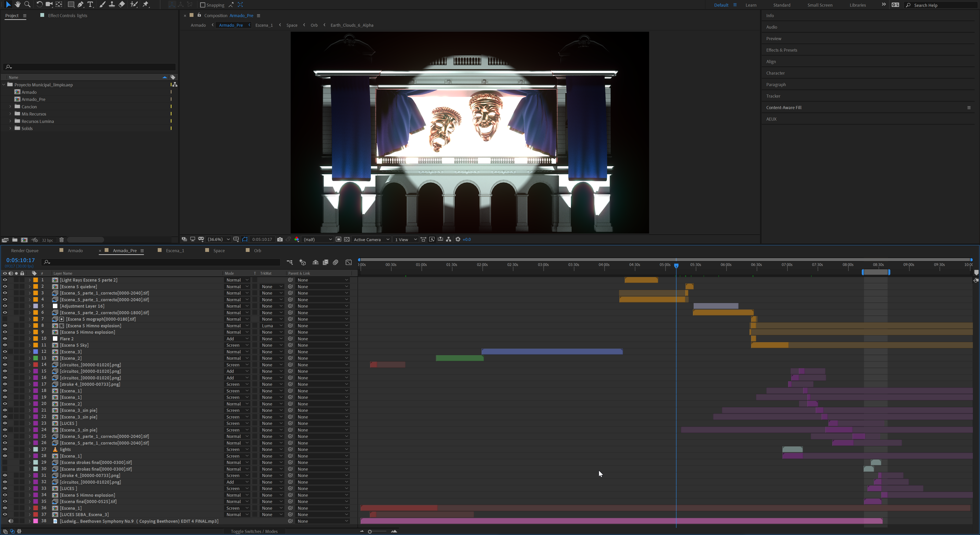Select the Type tool

90,5
